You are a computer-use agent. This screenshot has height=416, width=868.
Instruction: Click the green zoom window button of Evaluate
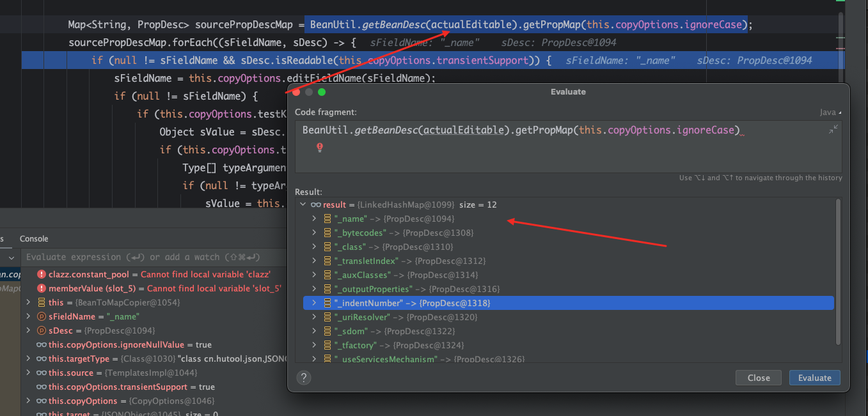(322, 92)
